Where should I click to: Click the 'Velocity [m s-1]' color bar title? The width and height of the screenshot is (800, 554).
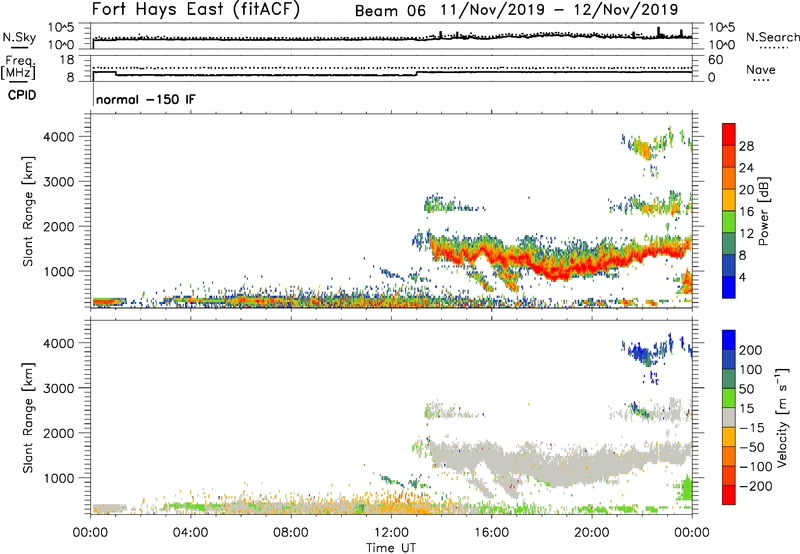(x=783, y=417)
